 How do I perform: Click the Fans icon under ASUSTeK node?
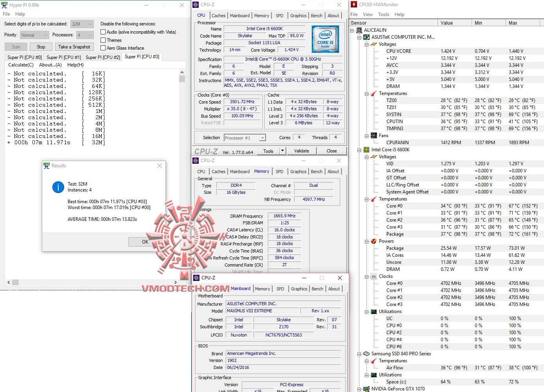[374, 136]
